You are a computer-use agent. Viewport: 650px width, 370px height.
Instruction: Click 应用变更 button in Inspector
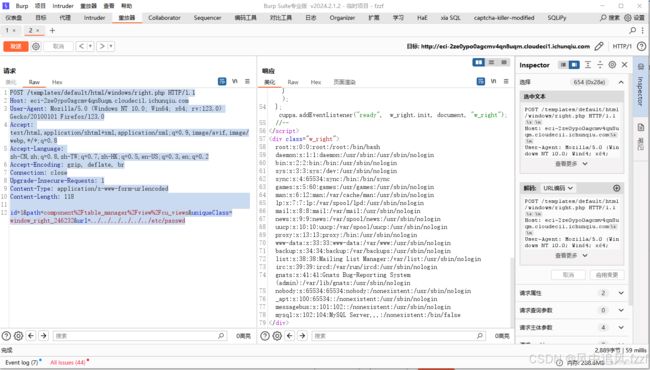pos(607,275)
